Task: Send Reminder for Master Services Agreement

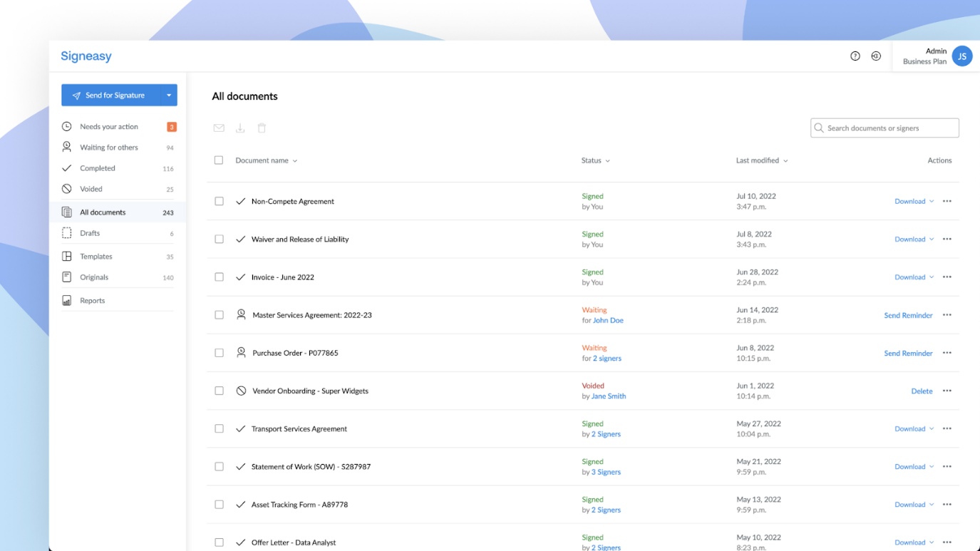Action: pos(908,315)
